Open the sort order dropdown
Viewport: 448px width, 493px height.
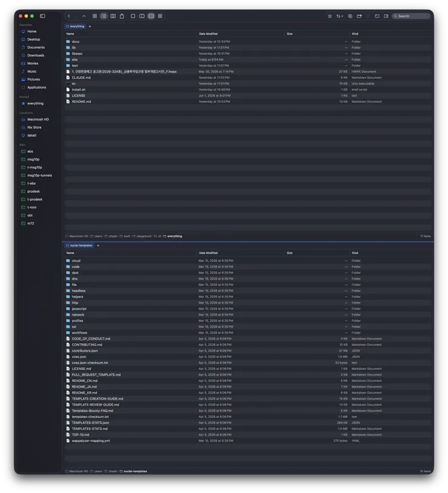coord(340,16)
